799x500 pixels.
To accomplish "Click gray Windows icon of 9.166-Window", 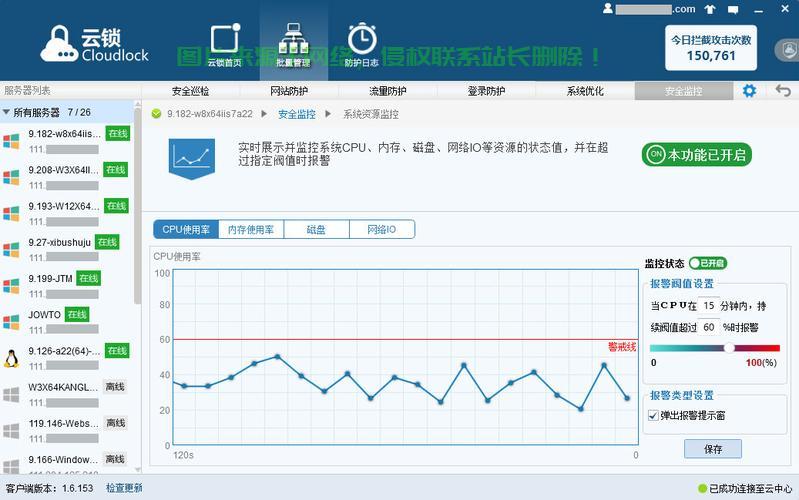I will (x=11, y=465).
